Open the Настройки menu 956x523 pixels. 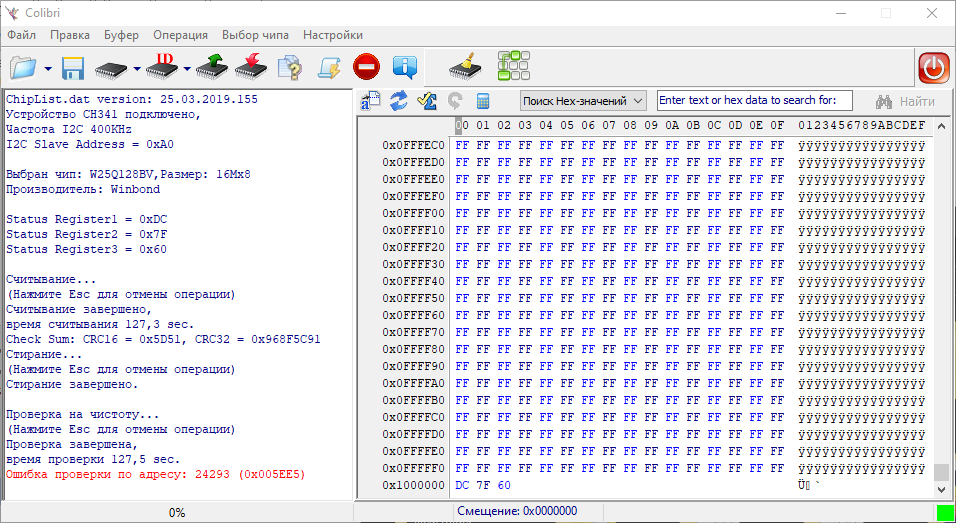point(333,35)
